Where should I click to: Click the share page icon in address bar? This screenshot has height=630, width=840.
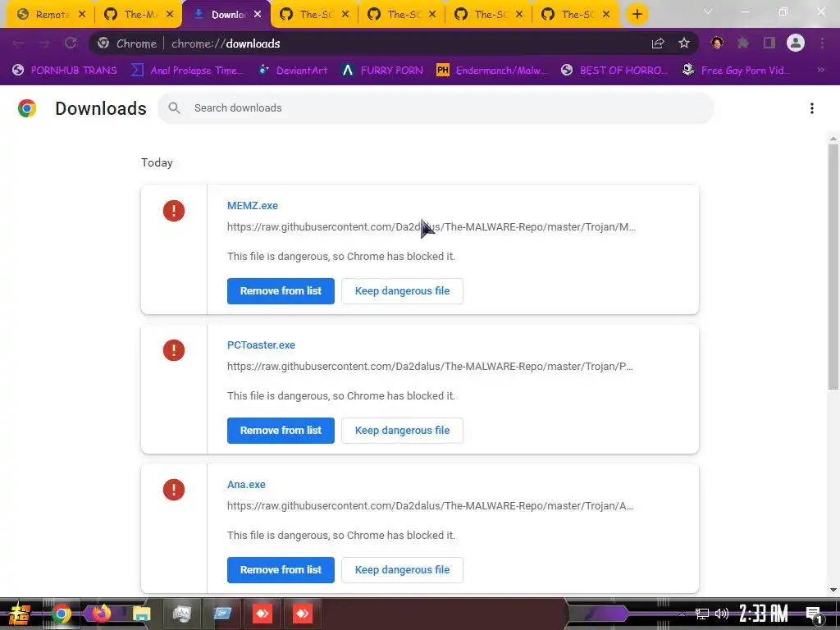click(x=658, y=43)
